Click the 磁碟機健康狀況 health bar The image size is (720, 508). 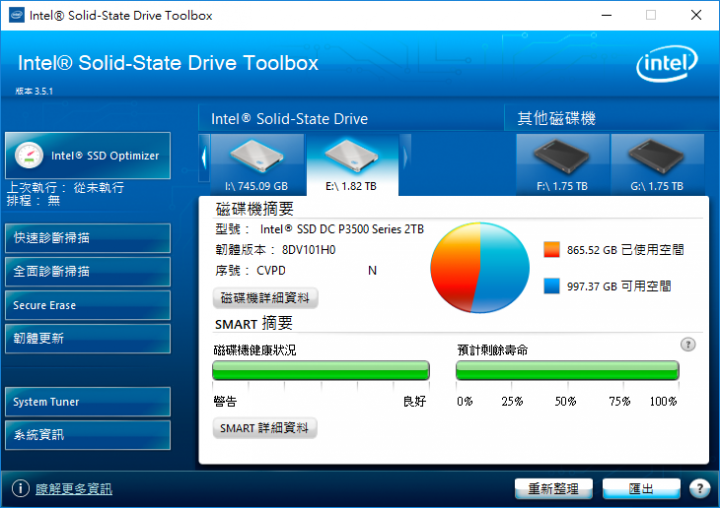[x=321, y=370]
